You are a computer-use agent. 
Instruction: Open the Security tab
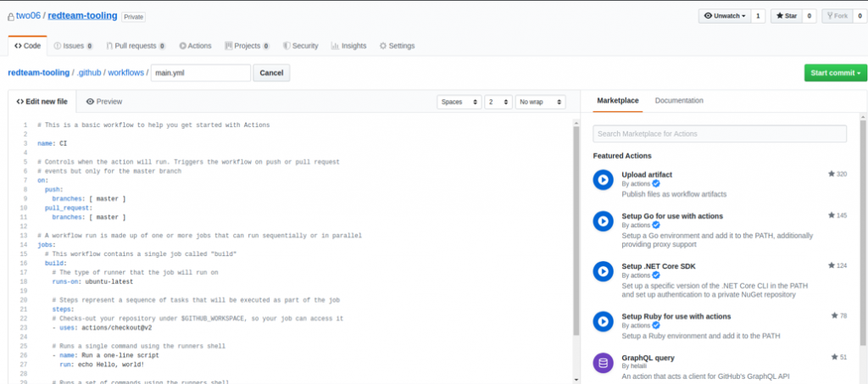pyautogui.click(x=301, y=46)
